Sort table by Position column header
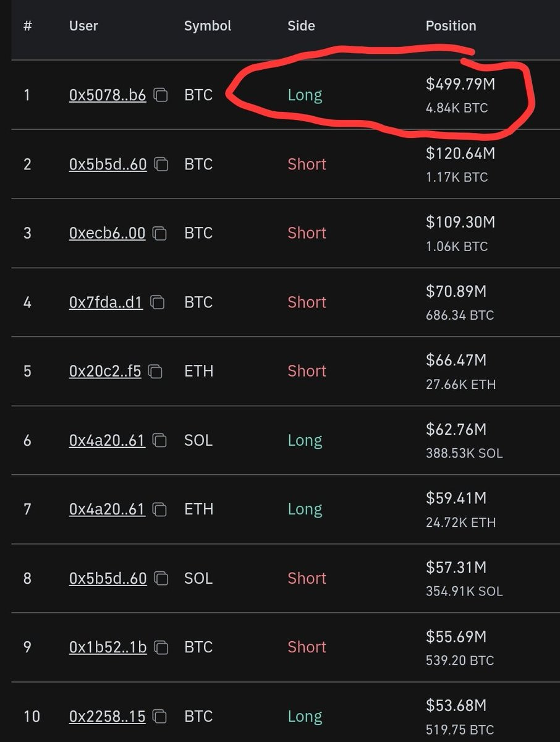The width and height of the screenshot is (560, 742). point(451,26)
